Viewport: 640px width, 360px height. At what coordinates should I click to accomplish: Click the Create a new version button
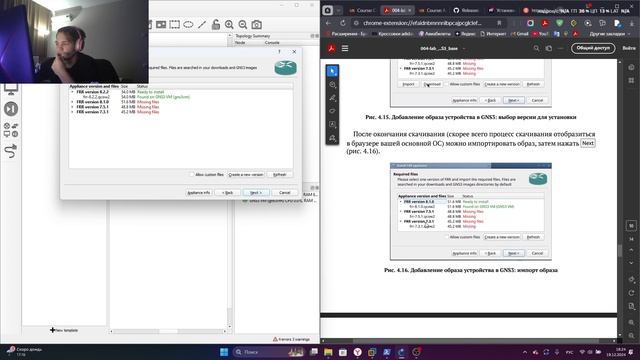click(246, 174)
